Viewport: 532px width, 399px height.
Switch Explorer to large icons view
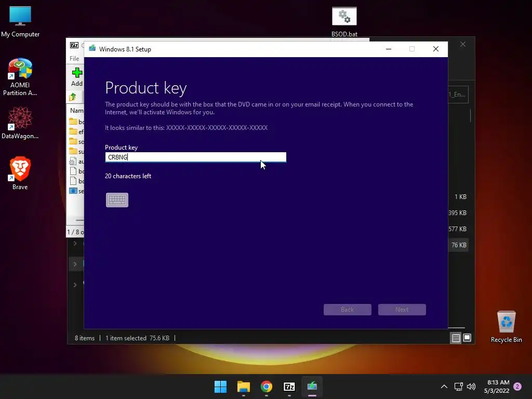tap(467, 338)
